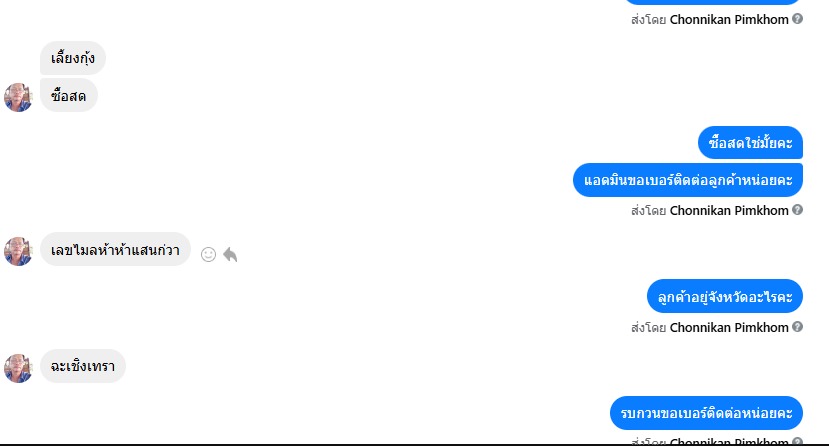
Task: Open Chonnikan Pimkhom link under ลูกค้าอยู่จังหวัดอะไรคะ
Action: [729, 327]
